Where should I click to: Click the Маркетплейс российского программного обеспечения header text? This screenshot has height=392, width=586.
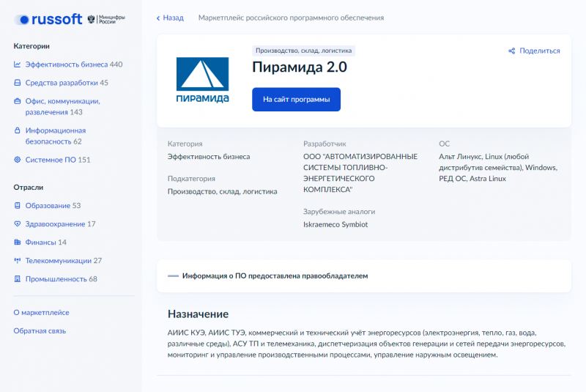[291, 18]
